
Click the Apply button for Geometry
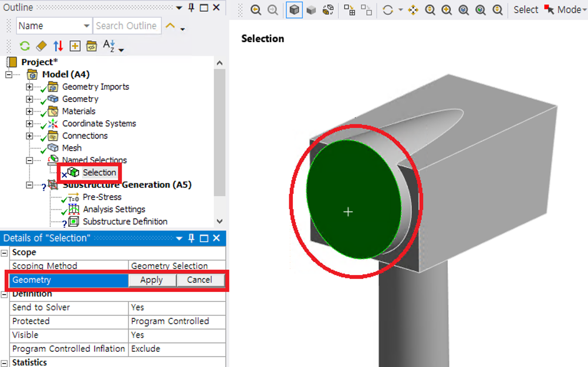click(x=151, y=280)
